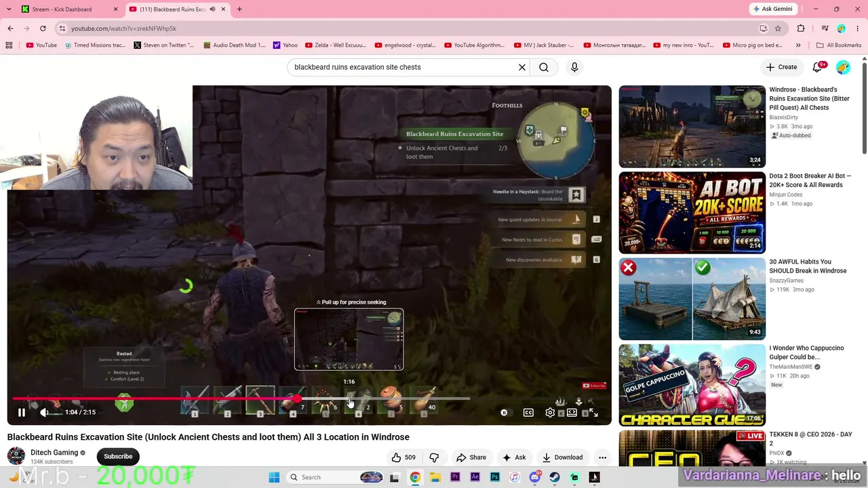Open Ditech Gaming channel avatar

(16, 456)
